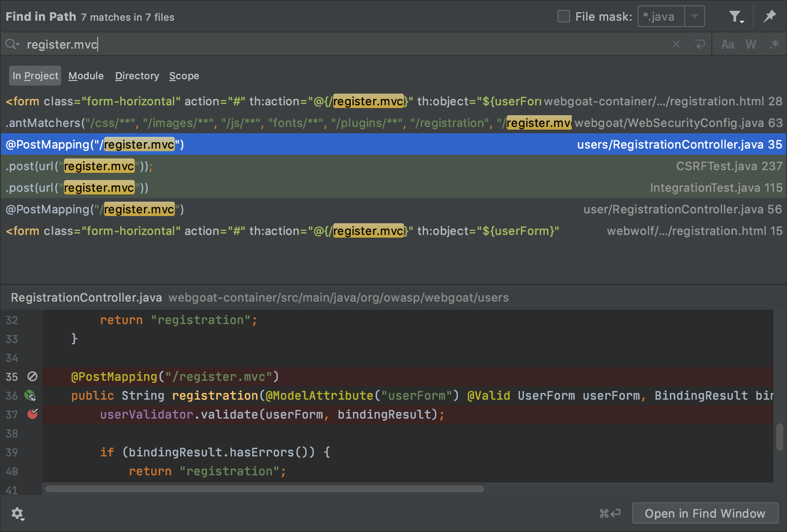
Task: Click the red breakpoint on line 37
Action: click(32, 414)
